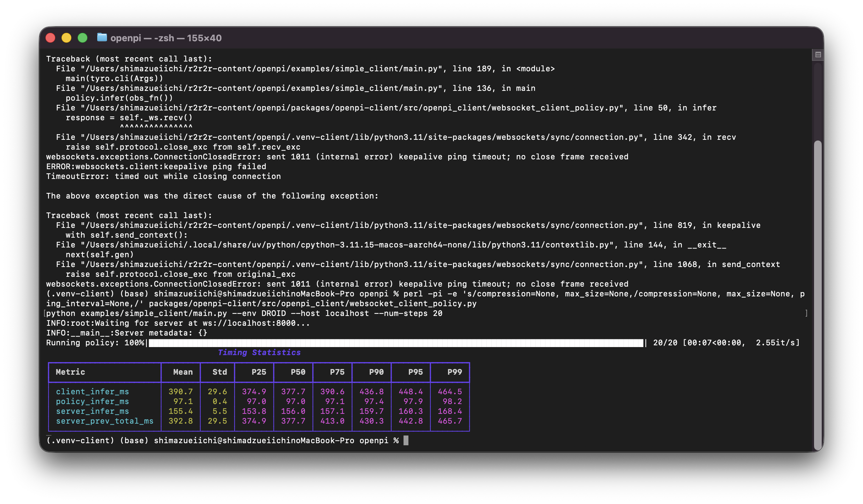Image resolution: width=863 pixels, height=504 pixels.
Task: Click the split pane icon at top right
Action: tap(818, 55)
